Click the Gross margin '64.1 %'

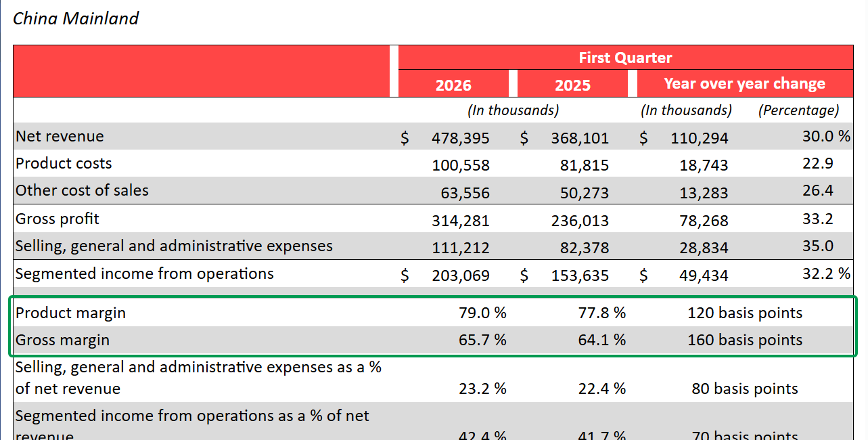601,340
